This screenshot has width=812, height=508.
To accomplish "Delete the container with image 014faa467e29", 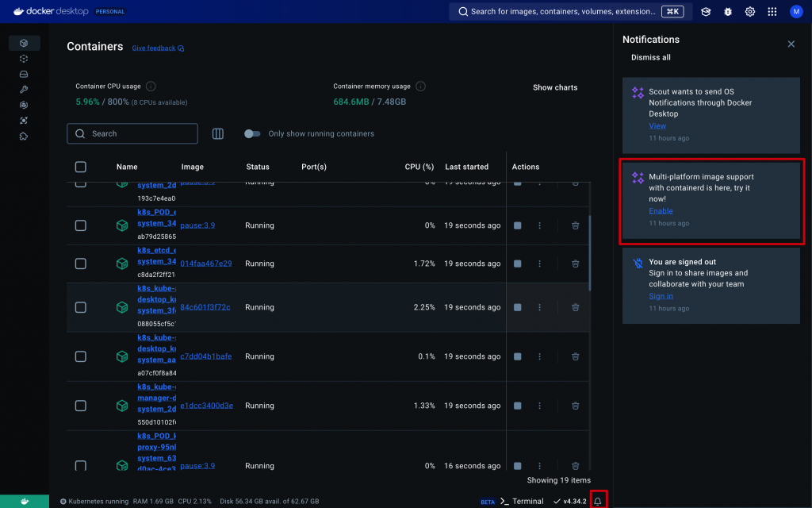I will pyautogui.click(x=576, y=264).
